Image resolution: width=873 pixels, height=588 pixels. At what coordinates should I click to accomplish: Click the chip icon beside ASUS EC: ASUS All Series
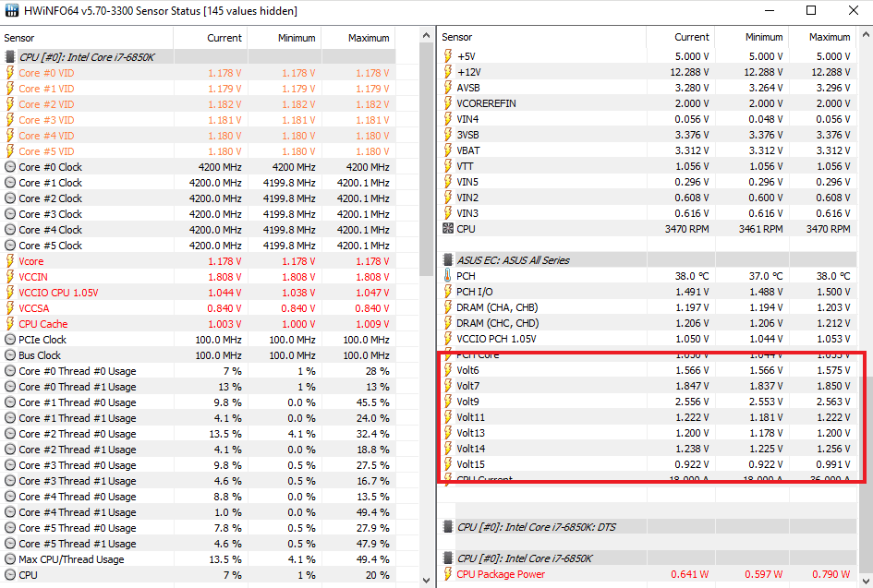pyautogui.click(x=448, y=259)
